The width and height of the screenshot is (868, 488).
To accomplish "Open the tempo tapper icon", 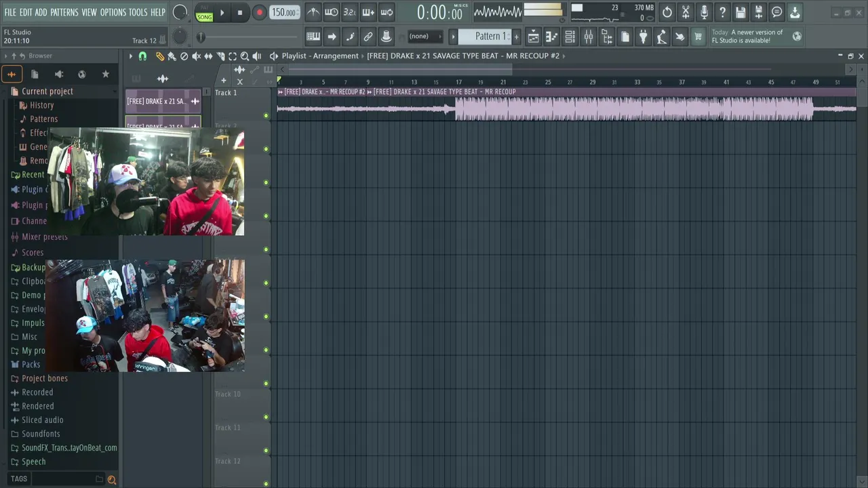I will 662,37.
